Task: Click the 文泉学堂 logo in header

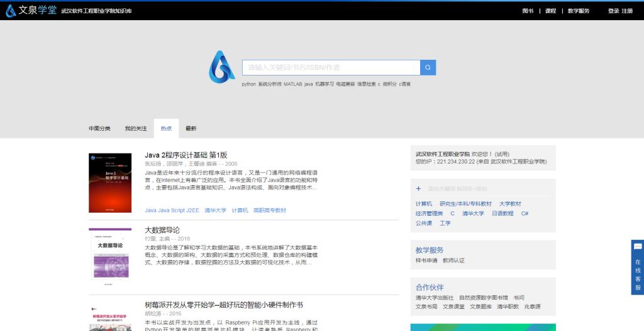Action: (x=30, y=11)
